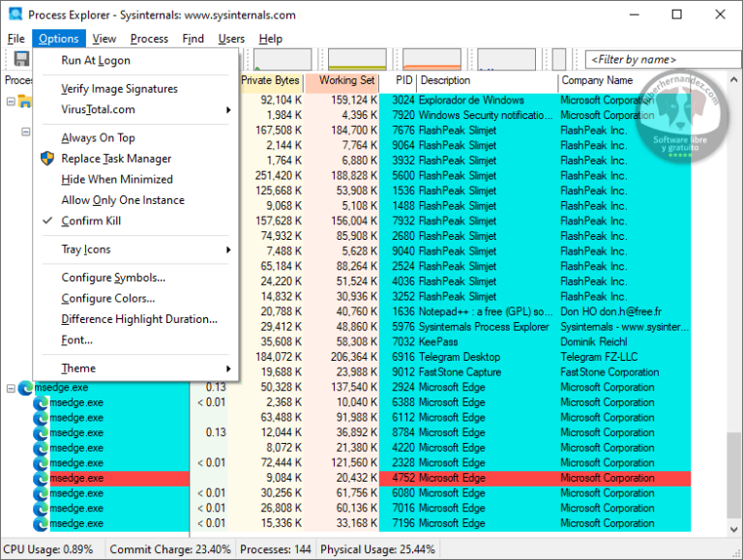This screenshot has height=560, width=743.
Task: Open the Help menu
Action: [271, 39]
